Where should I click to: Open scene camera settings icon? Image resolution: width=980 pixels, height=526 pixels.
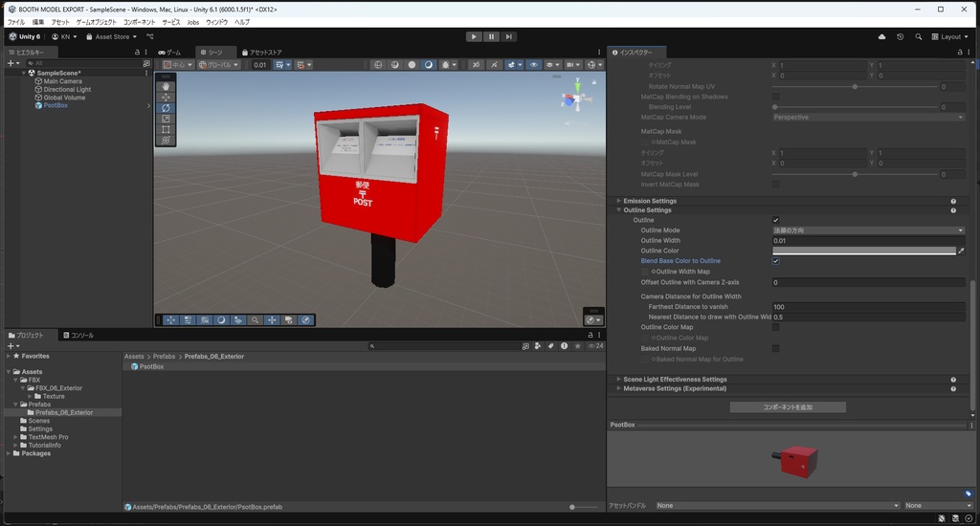pos(572,64)
